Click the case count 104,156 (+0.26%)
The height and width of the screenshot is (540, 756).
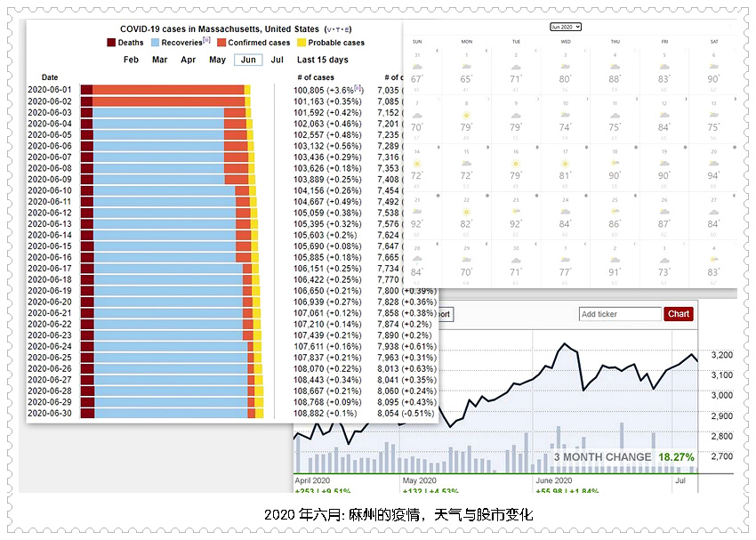(327, 190)
